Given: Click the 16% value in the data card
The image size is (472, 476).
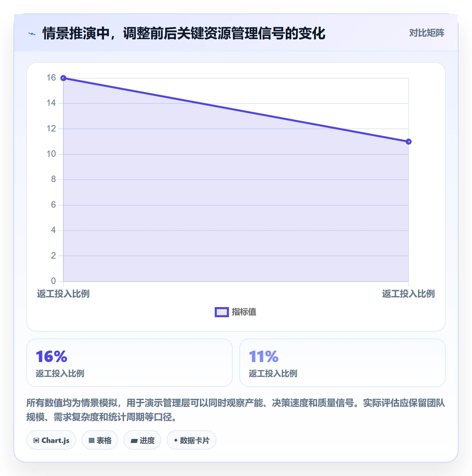Looking at the screenshot, I should tap(52, 356).
